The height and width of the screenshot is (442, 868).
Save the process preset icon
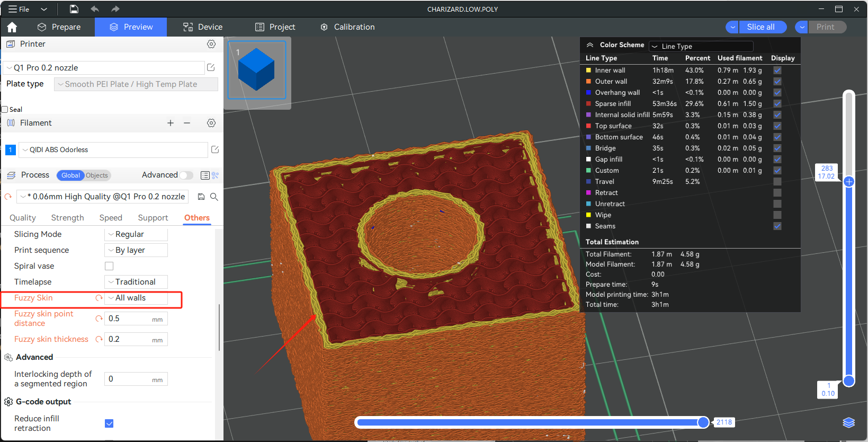click(201, 197)
